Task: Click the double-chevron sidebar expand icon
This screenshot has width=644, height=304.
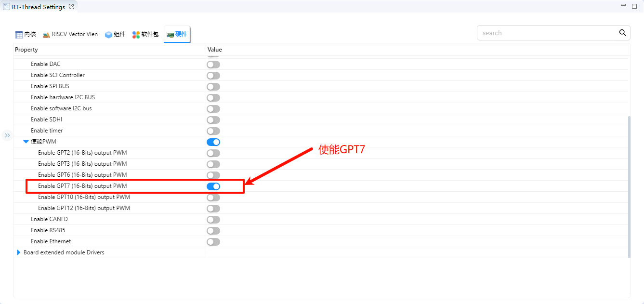Action: click(7, 135)
